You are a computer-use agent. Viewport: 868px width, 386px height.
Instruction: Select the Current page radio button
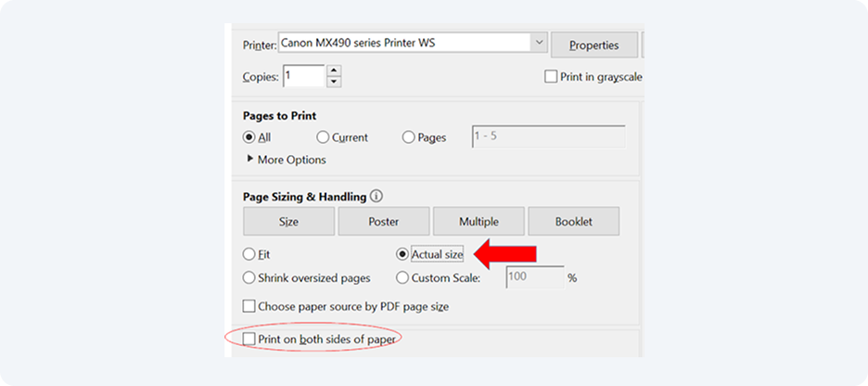click(x=323, y=137)
